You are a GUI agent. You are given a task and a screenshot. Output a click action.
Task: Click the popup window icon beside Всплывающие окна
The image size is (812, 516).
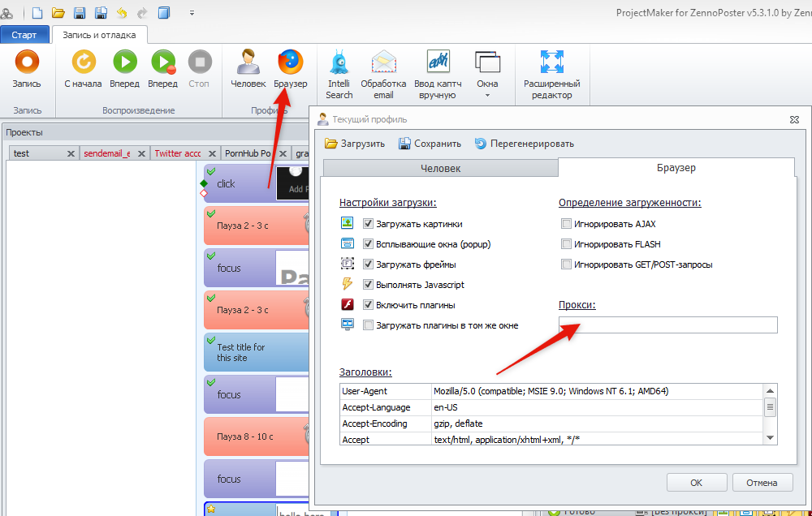(347, 243)
